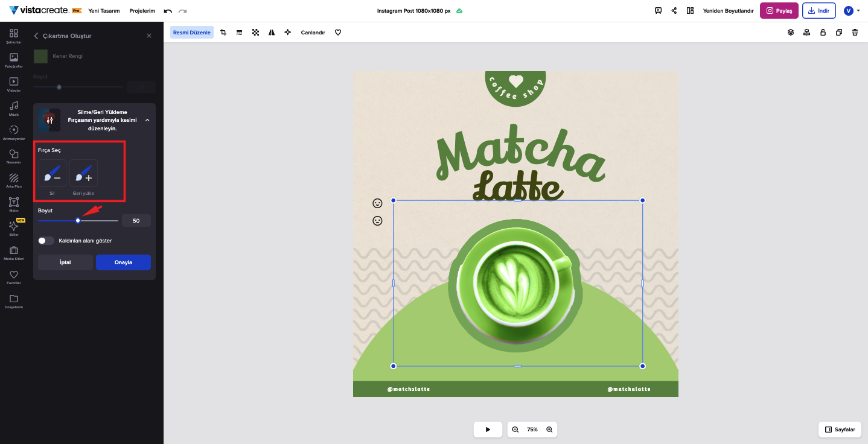Screen dimensions: 868x444
Task: Open the comments icon in top bar
Action: click(658, 11)
